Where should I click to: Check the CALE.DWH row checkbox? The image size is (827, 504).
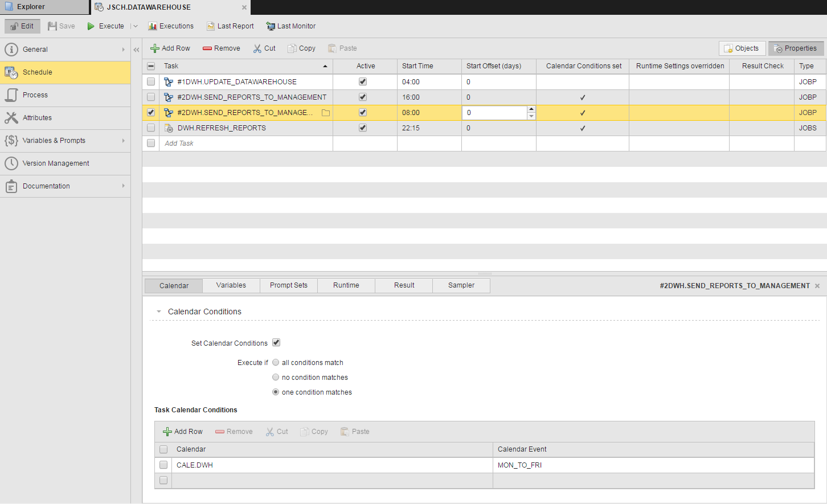click(x=163, y=465)
